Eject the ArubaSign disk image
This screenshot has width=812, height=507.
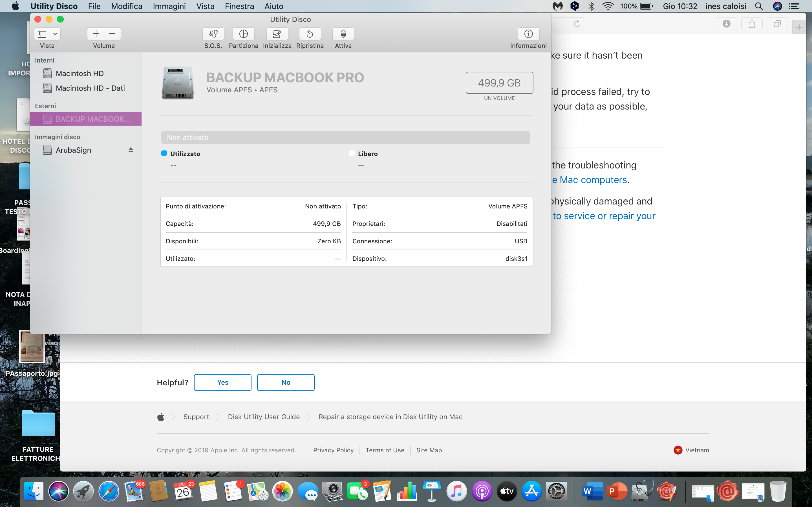tap(131, 150)
